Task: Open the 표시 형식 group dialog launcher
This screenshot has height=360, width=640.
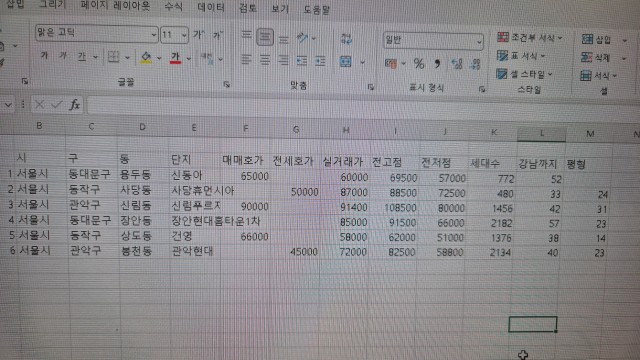Action: coord(482,89)
